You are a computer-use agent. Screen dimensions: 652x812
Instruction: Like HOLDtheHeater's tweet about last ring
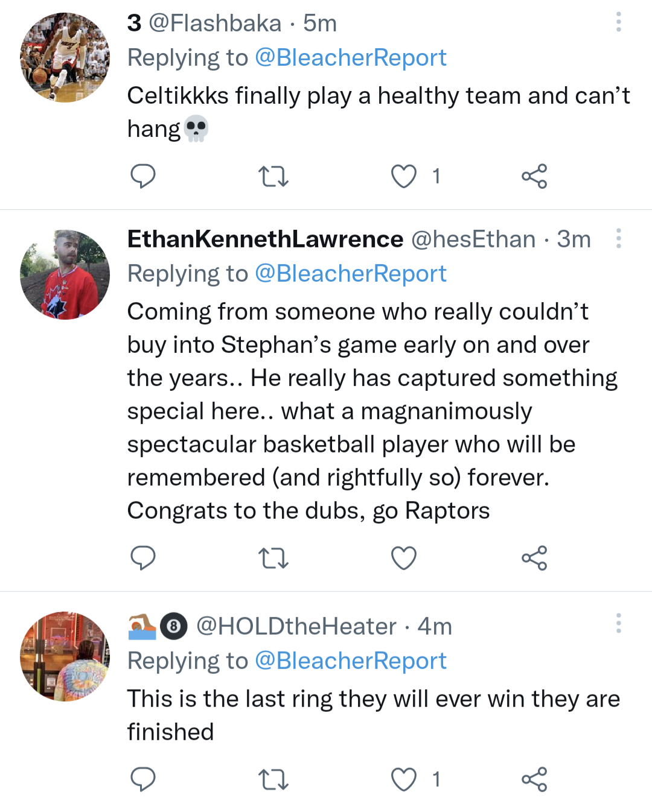coord(404,779)
